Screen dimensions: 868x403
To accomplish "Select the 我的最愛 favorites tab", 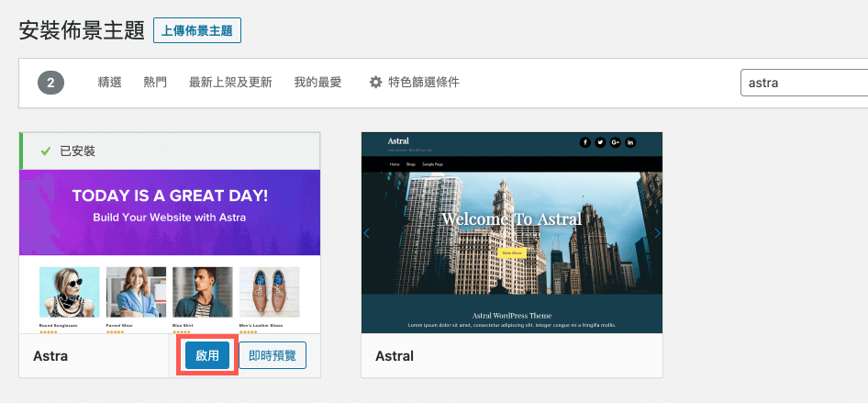I will (x=317, y=83).
